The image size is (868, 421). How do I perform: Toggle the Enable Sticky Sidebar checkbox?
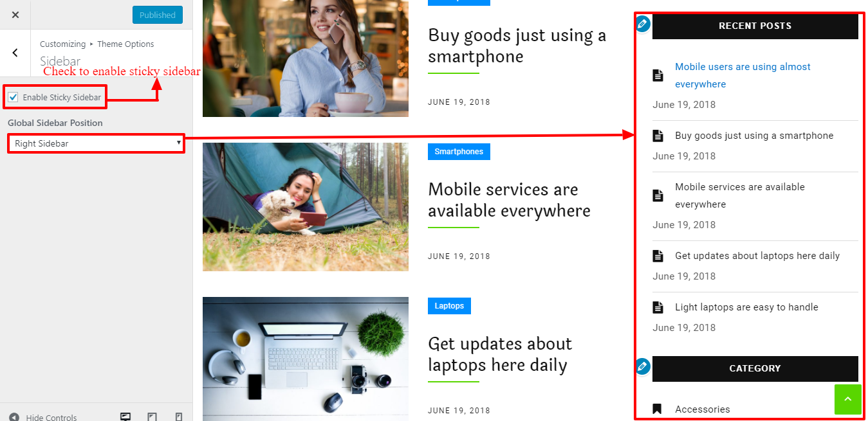13,97
